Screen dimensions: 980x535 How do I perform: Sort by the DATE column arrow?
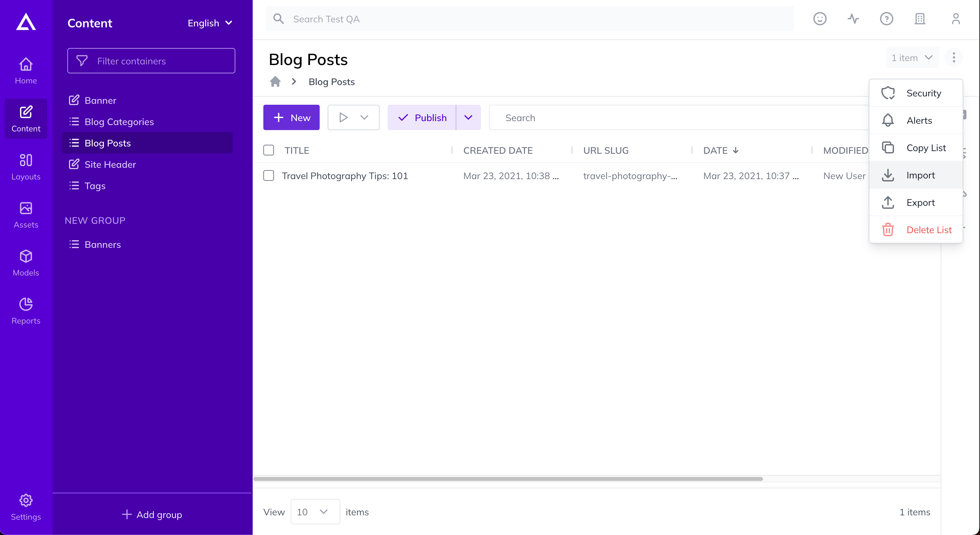coord(736,150)
